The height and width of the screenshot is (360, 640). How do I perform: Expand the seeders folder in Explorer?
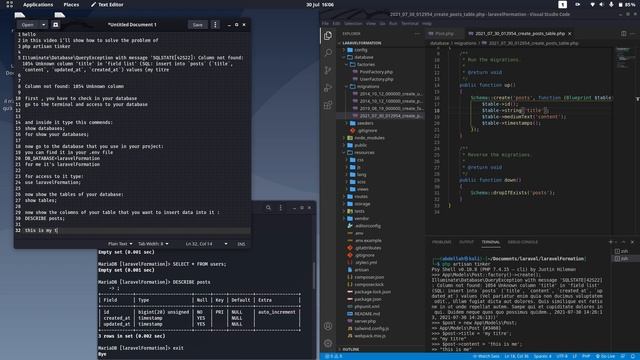tap(380, 123)
